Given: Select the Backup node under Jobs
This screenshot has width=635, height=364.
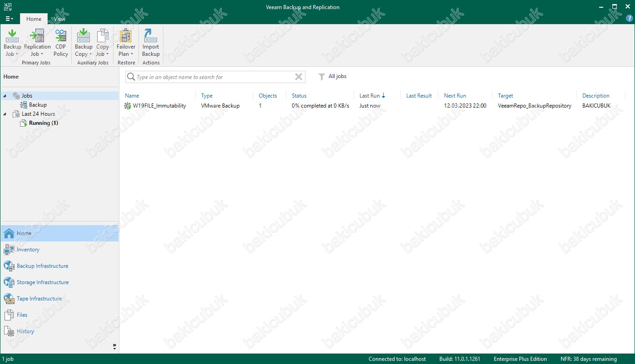Looking at the screenshot, I should (x=38, y=105).
